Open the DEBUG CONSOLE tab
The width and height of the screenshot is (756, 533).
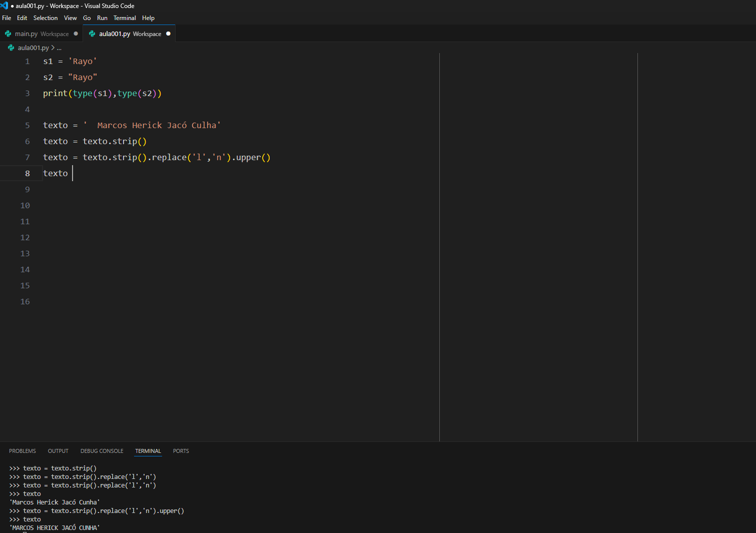pyautogui.click(x=102, y=451)
